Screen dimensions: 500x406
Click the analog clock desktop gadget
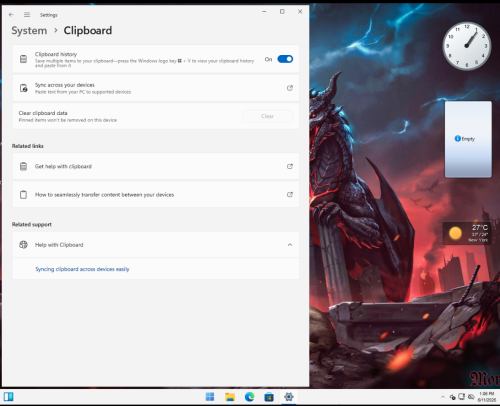[467, 46]
